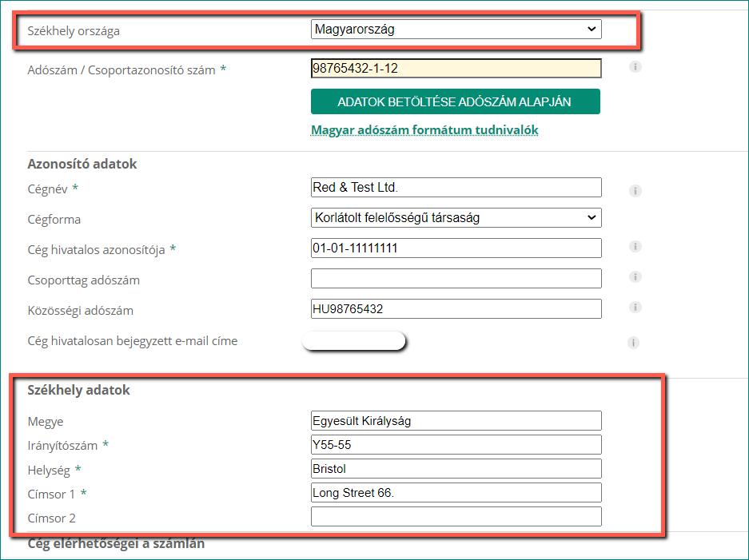Focus the Címsor 1 address field

coord(456,493)
